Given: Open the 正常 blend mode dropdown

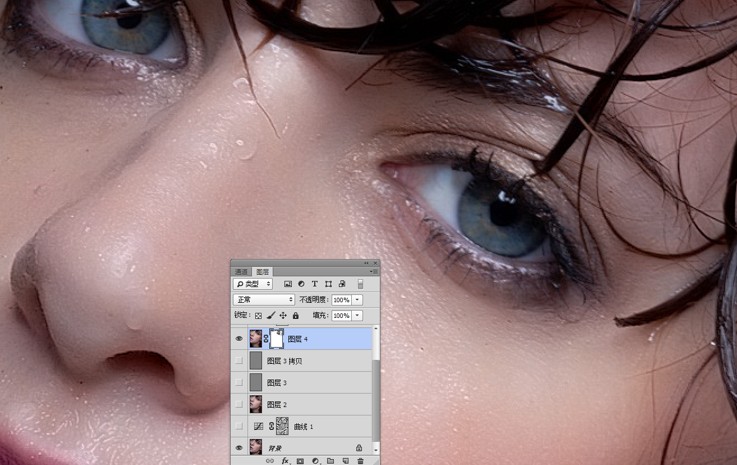Looking at the screenshot, I should 264,299.
